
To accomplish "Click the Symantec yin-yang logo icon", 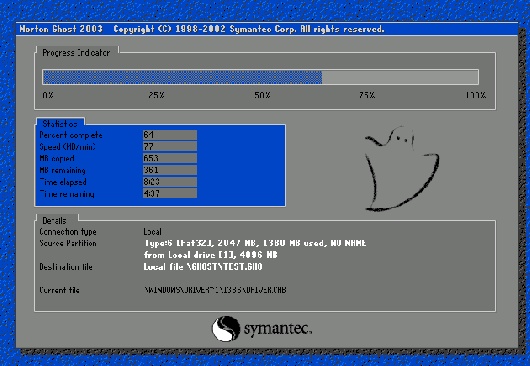I will (x=225, y=328).
